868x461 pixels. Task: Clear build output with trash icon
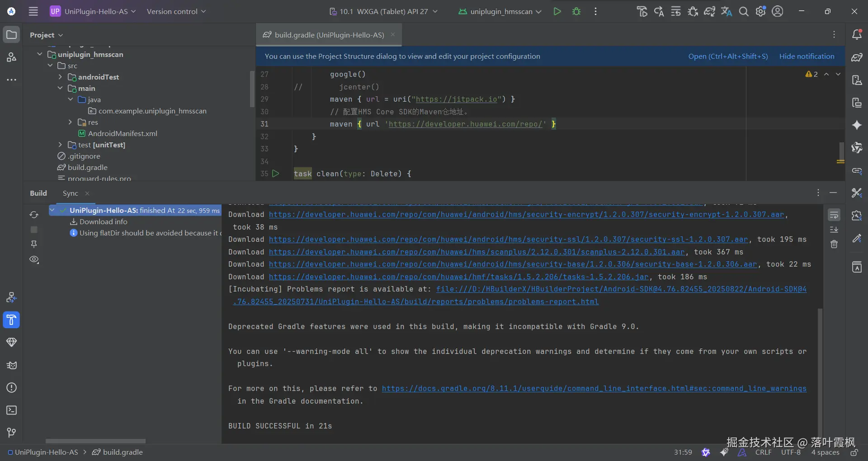[834, 245]
